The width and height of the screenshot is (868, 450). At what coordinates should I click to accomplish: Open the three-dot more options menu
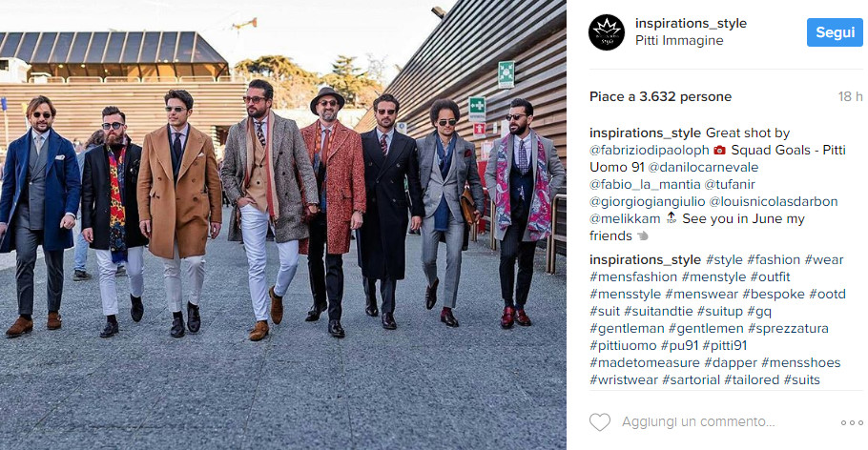852,422
